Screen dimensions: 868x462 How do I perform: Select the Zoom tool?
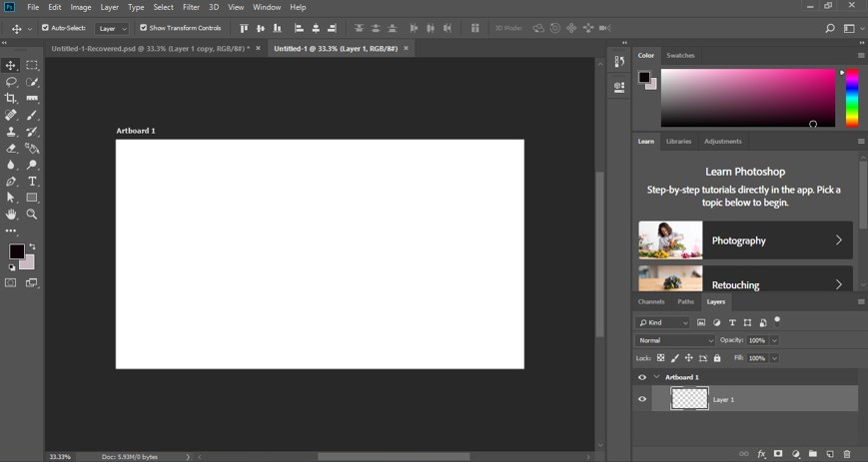32,215
